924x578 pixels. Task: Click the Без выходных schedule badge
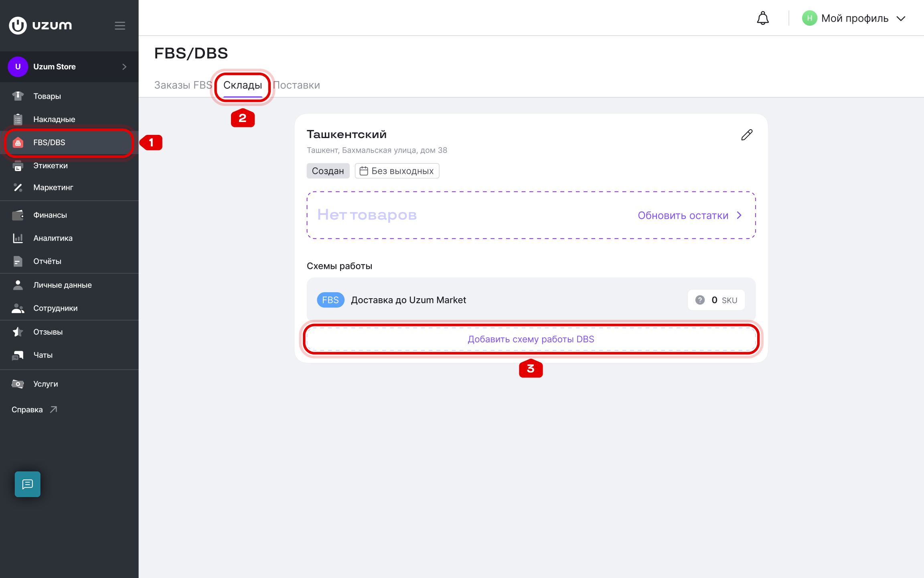(x=397, y=171)
